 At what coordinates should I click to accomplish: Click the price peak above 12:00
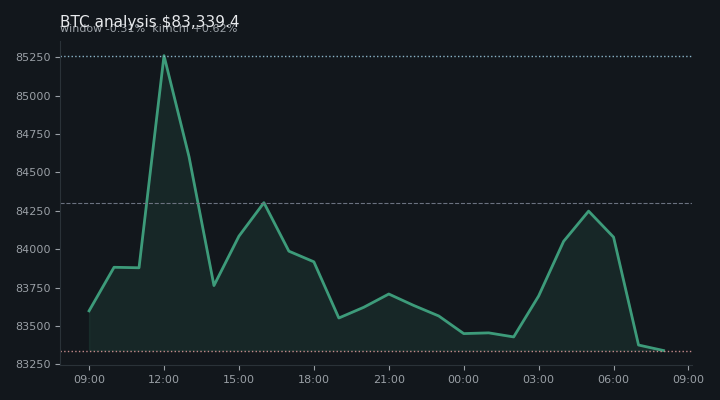pyautogui.click(x=164, y=56)
